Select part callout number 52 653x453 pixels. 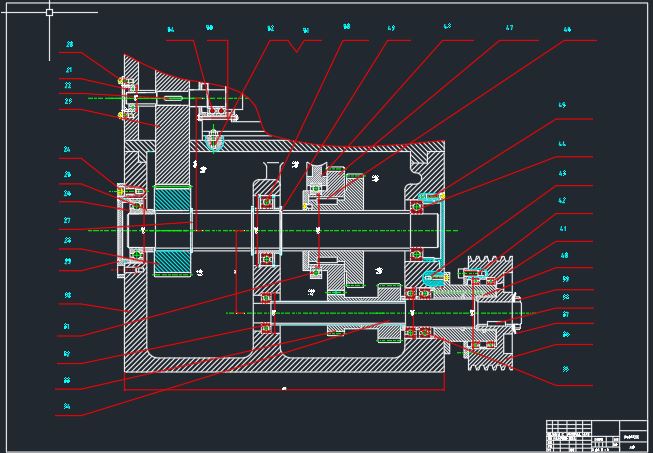(x=271, y=29)
